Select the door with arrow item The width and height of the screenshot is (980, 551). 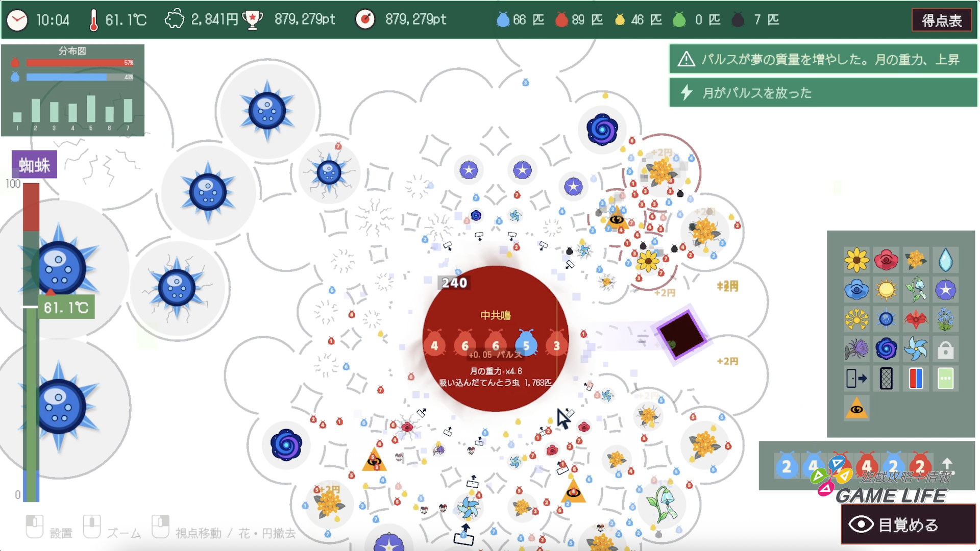tap(856, 379)
